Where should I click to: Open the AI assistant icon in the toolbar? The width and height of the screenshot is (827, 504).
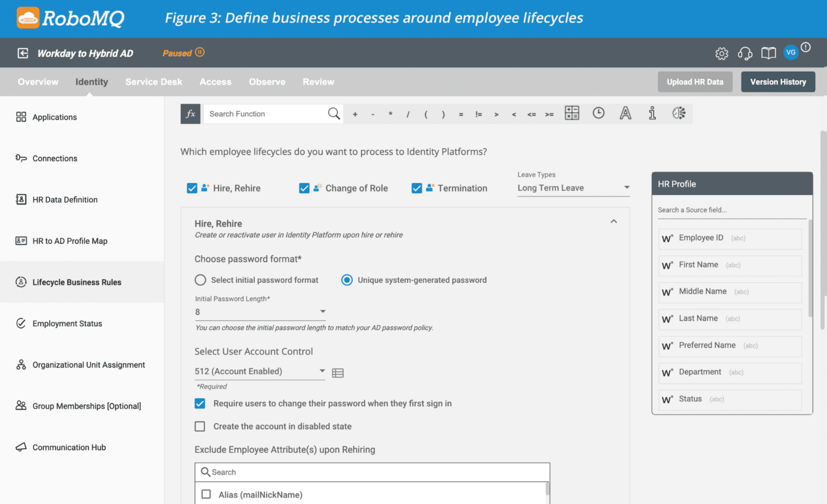pyautogui.click(x=678, y=113)
